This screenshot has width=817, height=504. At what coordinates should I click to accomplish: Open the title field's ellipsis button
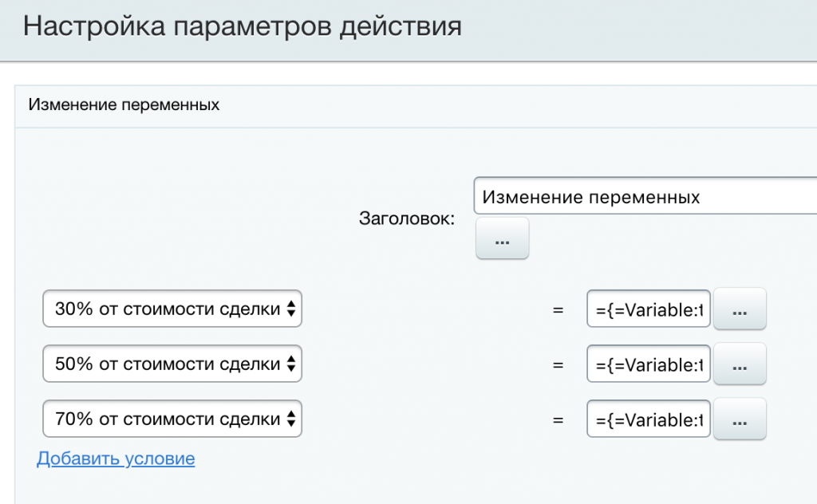[x=502, y=238]
